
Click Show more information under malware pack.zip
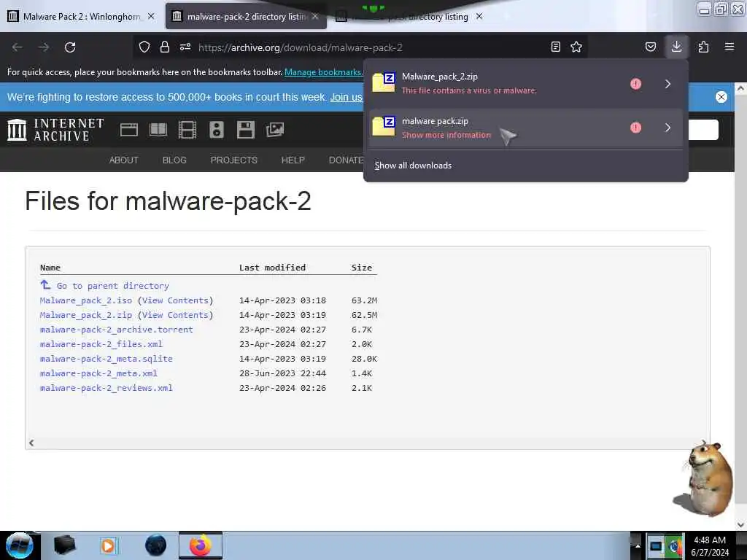446,135
